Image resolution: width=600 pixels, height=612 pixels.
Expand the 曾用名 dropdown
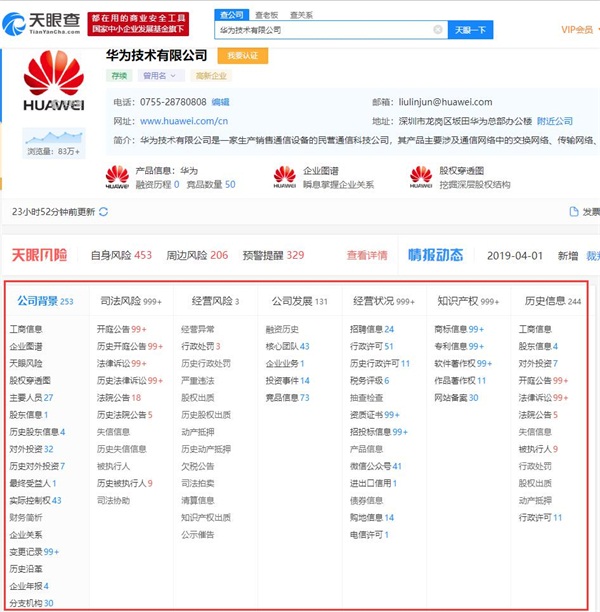coord(161,76)
